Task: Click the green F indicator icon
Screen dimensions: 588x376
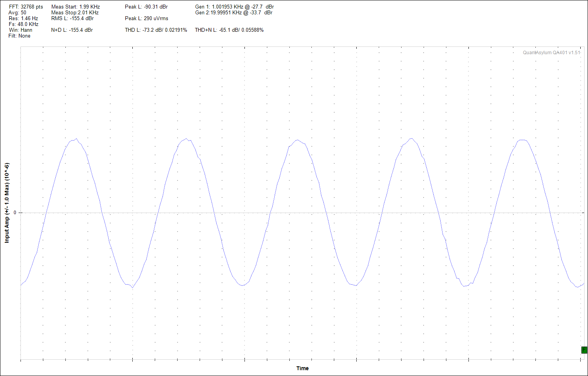Action: [584, 350]
